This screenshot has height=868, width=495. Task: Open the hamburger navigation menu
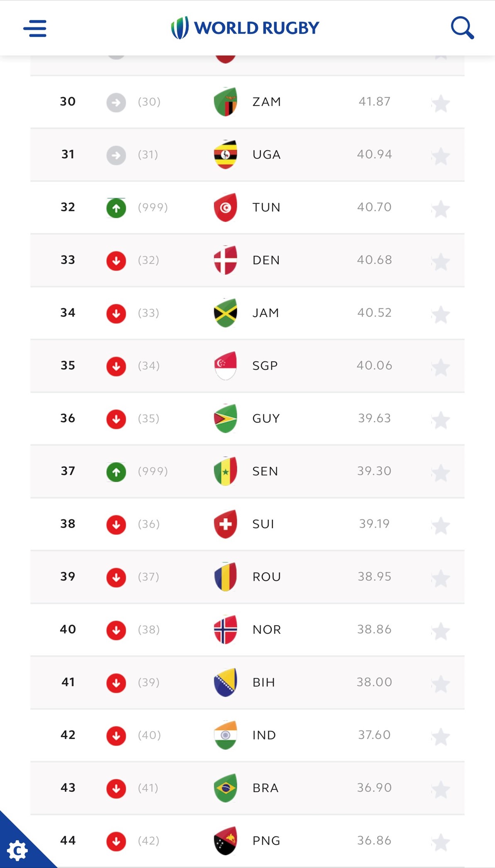[35, 29]
